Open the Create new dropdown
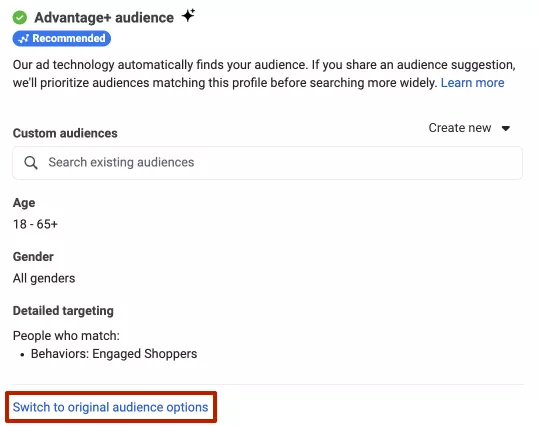Screen dimensions: 538x426 [469, 128]
